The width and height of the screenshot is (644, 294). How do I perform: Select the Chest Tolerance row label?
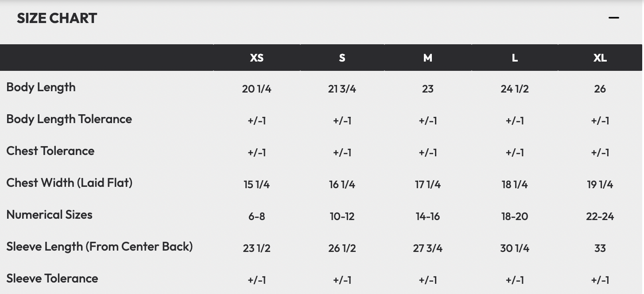pos(50,151)
